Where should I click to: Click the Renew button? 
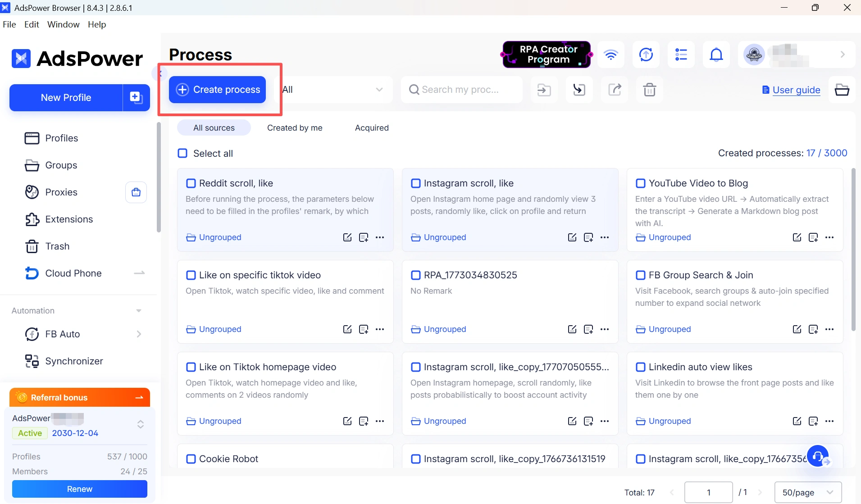(80, 489)
